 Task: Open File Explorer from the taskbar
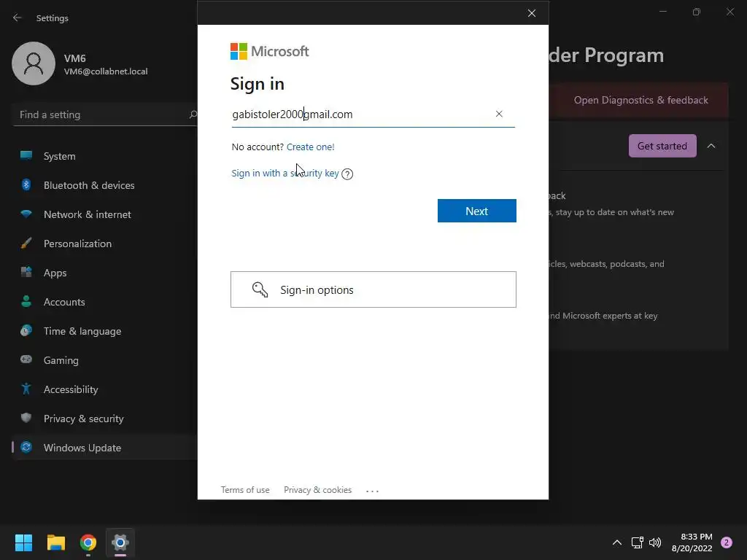click(55, 542)
